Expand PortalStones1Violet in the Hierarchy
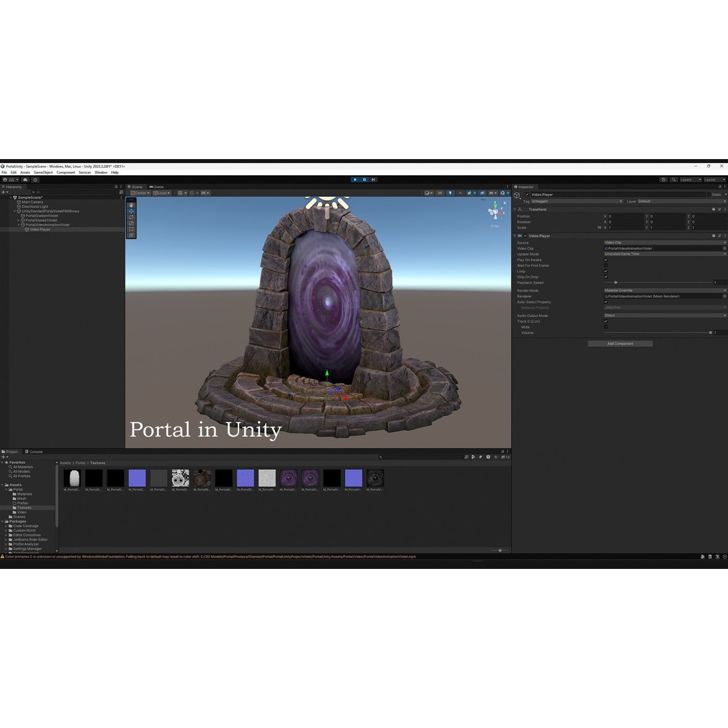This screenshot has width=728, height=728. tap(17, 220)
